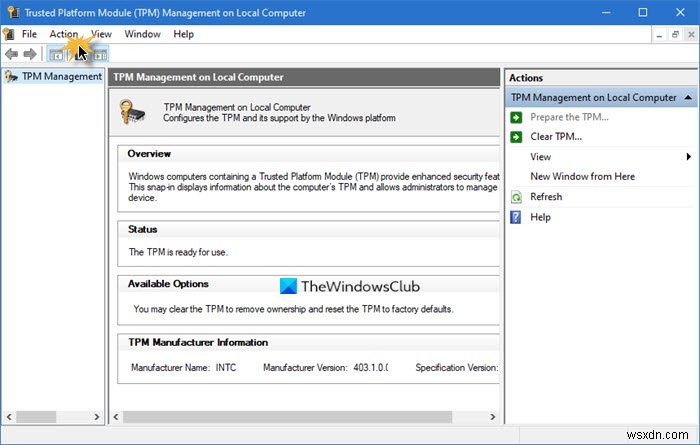Screen dimensions: 700x445
Task: Choose Prepare the TPM... action
Action: (569, 117)
